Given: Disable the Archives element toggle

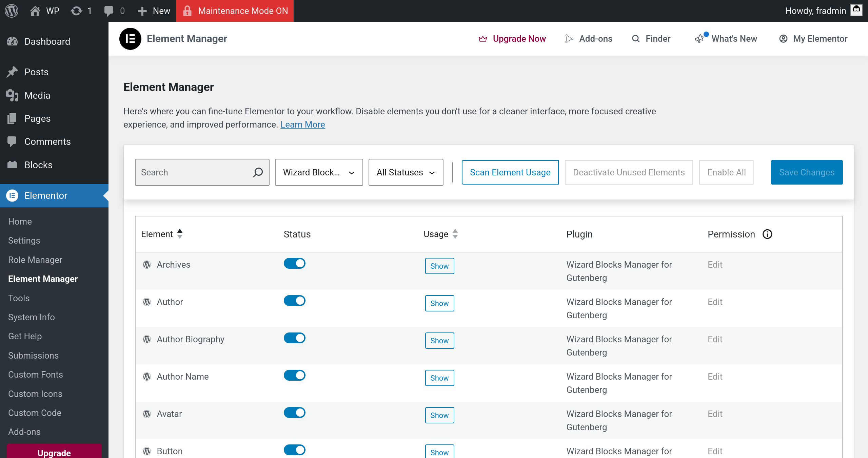Looking at the screenshot, I should (295, 263).
